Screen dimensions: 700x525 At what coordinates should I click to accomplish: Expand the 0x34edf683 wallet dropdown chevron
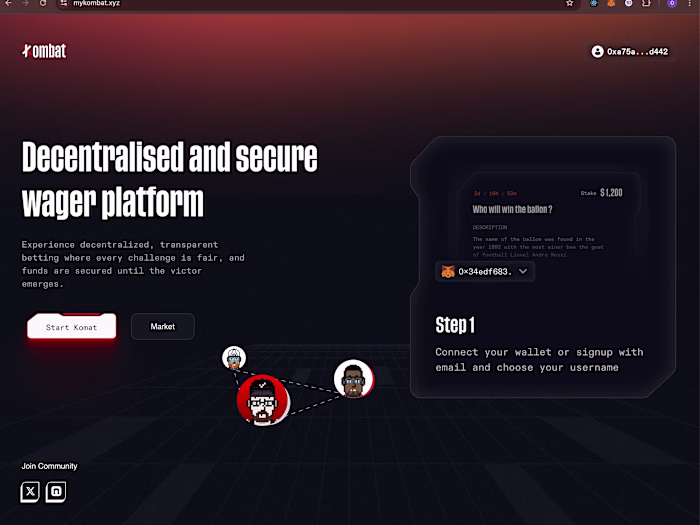pyautogui.click(x=523, y=271)
